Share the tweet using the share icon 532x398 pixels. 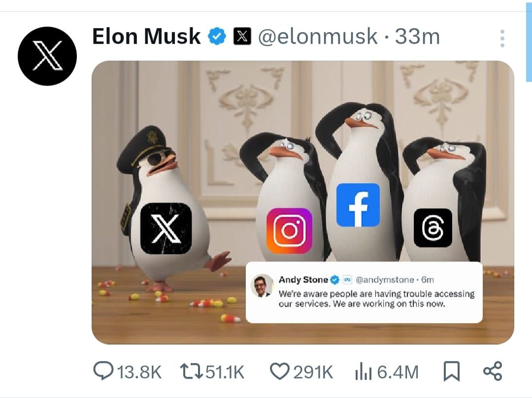(x=492, y=371)
